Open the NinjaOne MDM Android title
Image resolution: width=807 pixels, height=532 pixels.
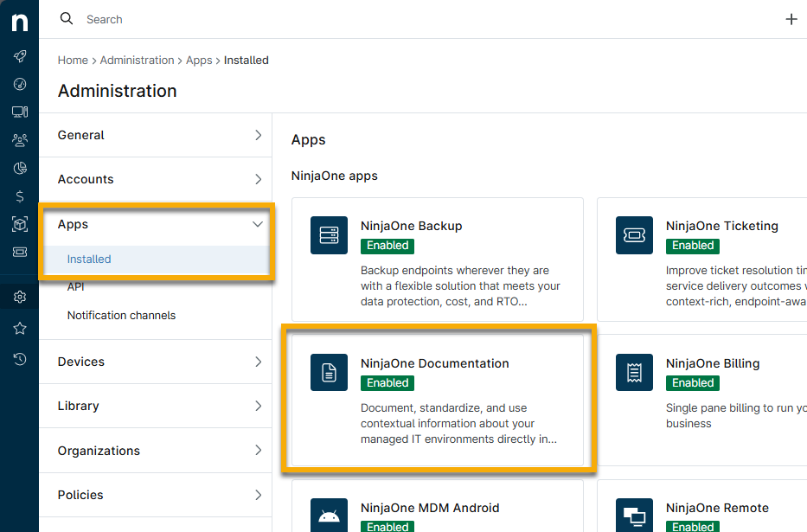[430, 508]
